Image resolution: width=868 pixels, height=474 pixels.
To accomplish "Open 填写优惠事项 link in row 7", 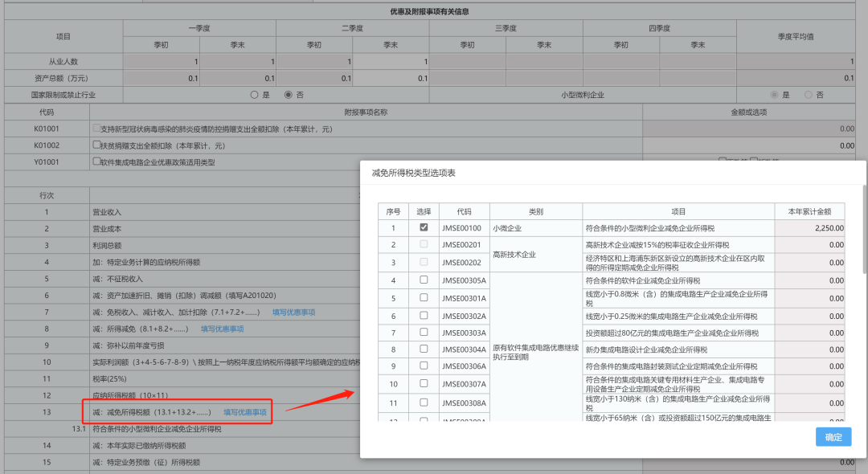I will pyautogui.click(x=294, y=313).
